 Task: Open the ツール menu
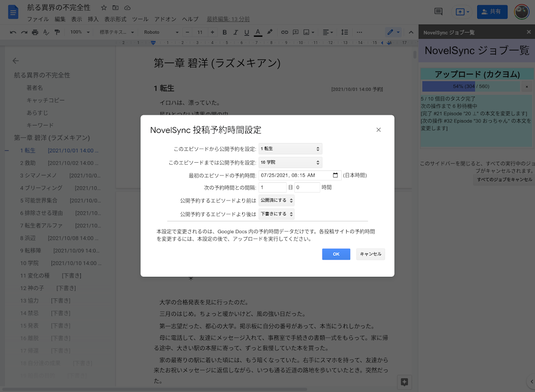140,19
